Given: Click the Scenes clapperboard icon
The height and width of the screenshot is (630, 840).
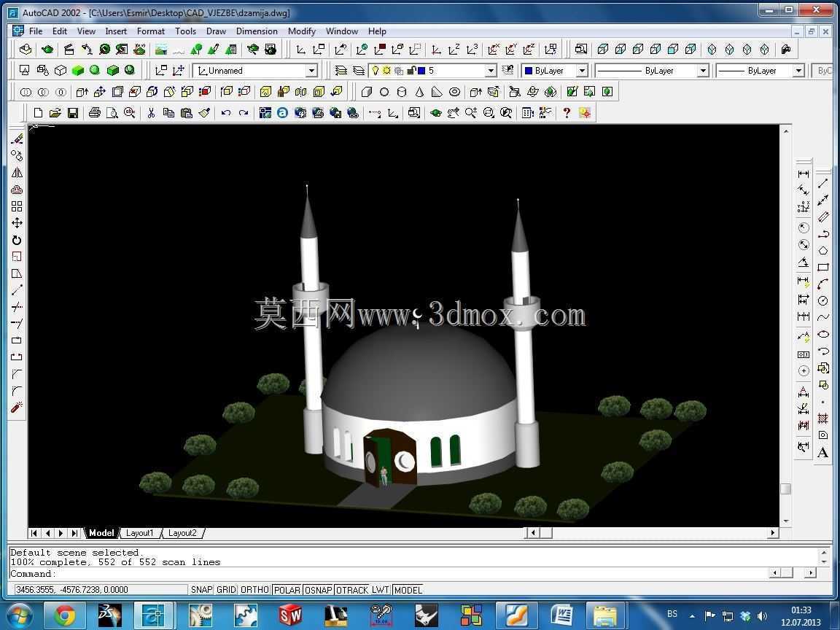Looking at the screenshot, I should pos(69,50).
